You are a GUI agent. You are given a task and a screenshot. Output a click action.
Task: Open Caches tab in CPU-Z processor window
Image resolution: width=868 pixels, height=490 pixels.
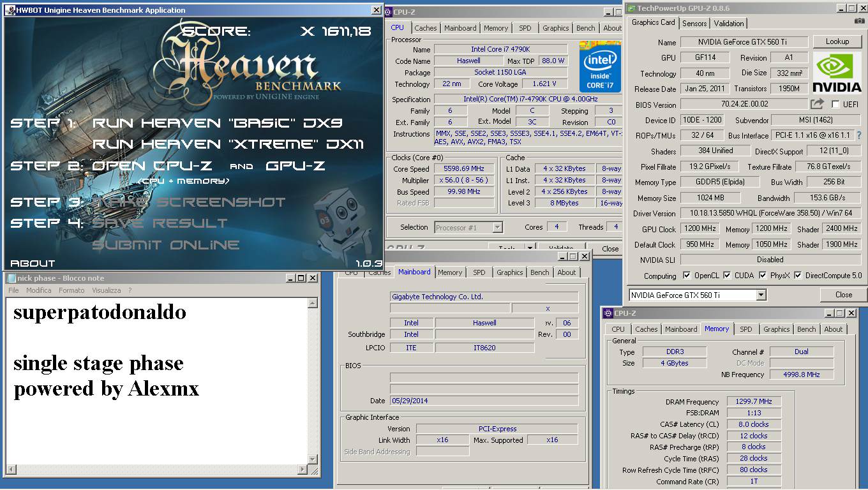(426, 28)
